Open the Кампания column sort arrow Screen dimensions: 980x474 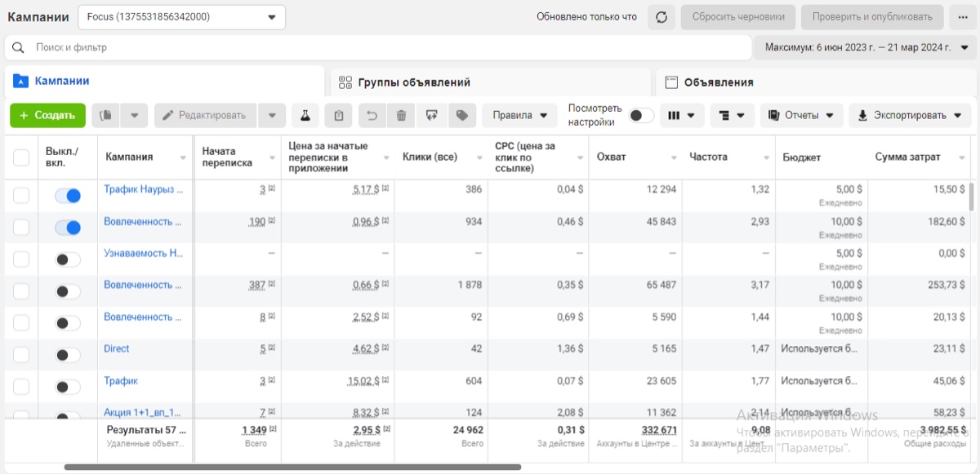coord(183,157)
